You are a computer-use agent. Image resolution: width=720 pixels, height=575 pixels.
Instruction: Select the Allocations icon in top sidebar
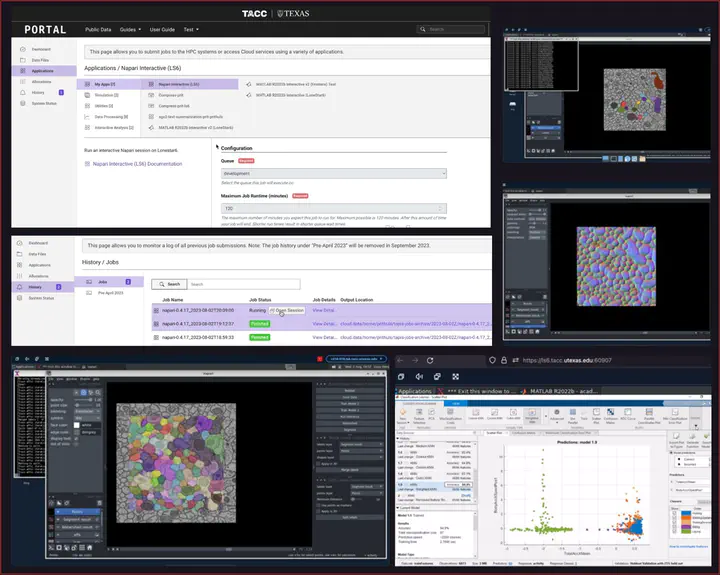tap(23, 82)
